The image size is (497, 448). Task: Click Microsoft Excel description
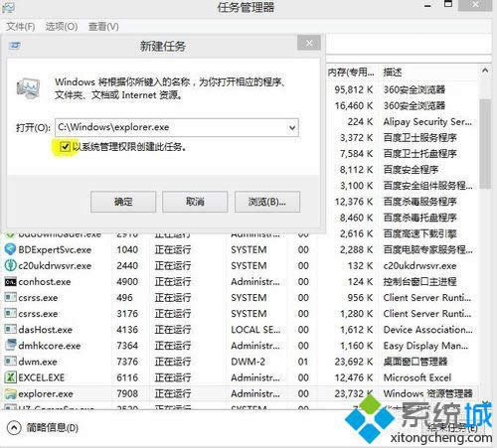(x=417, y=377)
